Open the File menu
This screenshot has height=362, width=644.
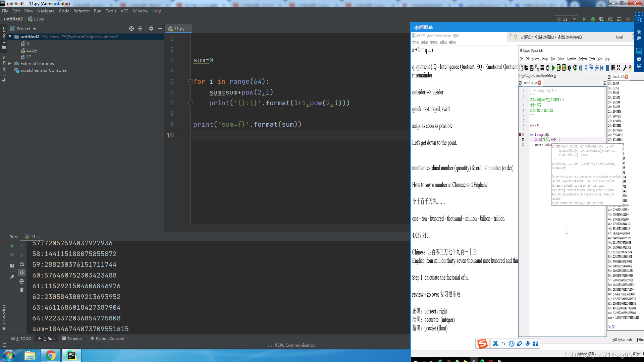coord(5,11)
